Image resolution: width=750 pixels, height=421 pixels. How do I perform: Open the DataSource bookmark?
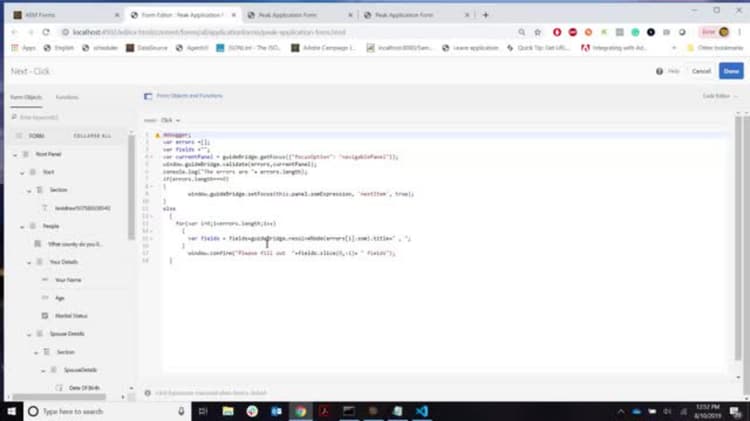pyautogui.click(x=147, y=48)
